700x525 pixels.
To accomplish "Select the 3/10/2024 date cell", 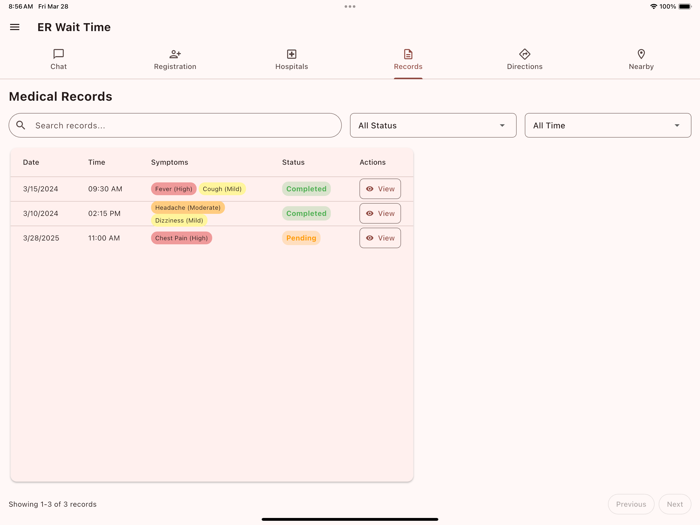I will pos(41,213).
